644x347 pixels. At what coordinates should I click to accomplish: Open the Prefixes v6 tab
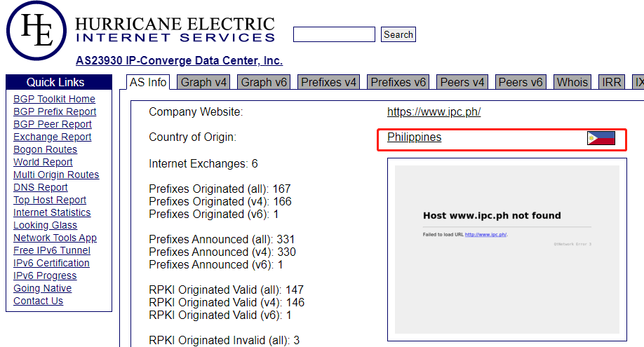click(x=398, y=82)
